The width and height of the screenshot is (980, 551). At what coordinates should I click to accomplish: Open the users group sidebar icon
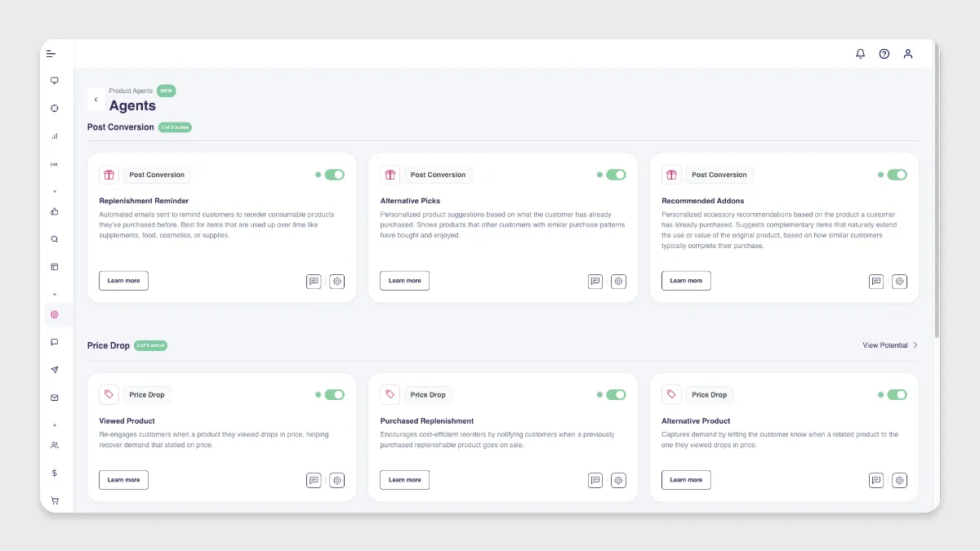pyautogui.click(x=55, y=445)
